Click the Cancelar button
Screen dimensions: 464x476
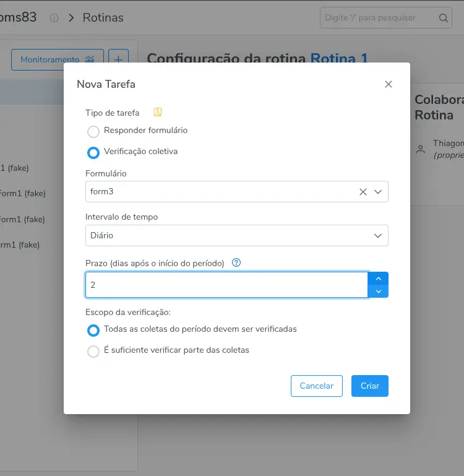317,386
